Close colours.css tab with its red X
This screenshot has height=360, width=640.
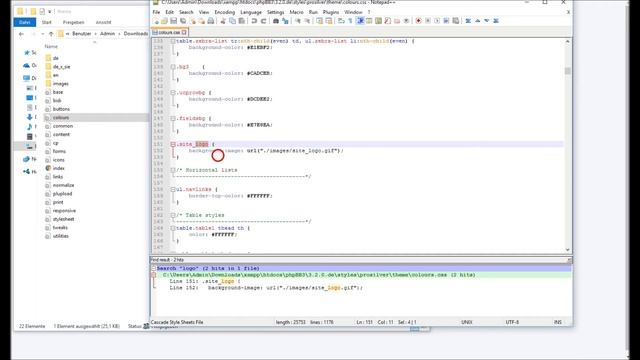click(184, 32)
